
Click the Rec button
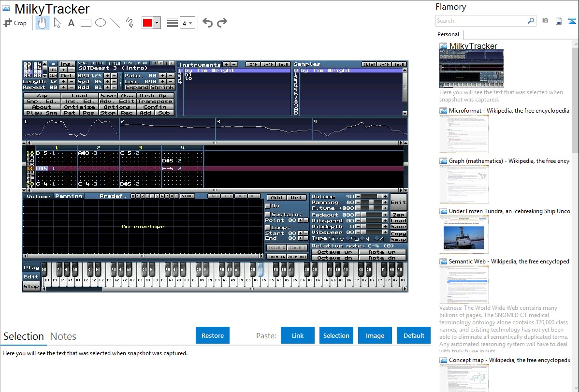127,113
